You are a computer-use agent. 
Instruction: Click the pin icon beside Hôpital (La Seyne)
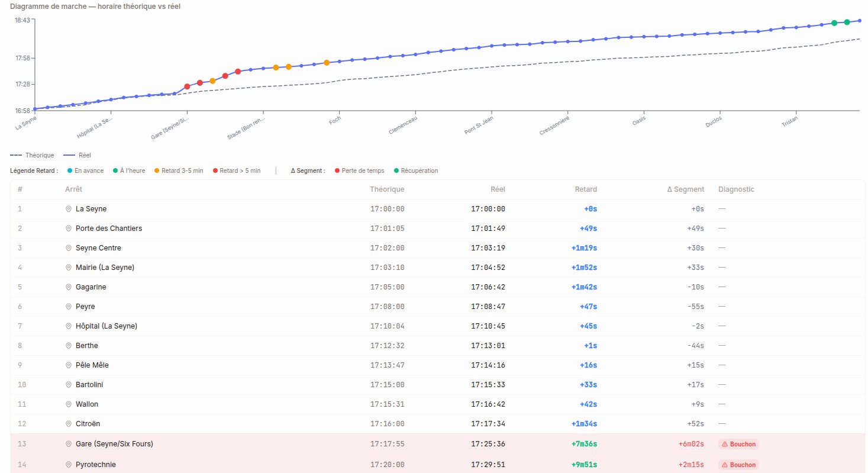[69, 326]
